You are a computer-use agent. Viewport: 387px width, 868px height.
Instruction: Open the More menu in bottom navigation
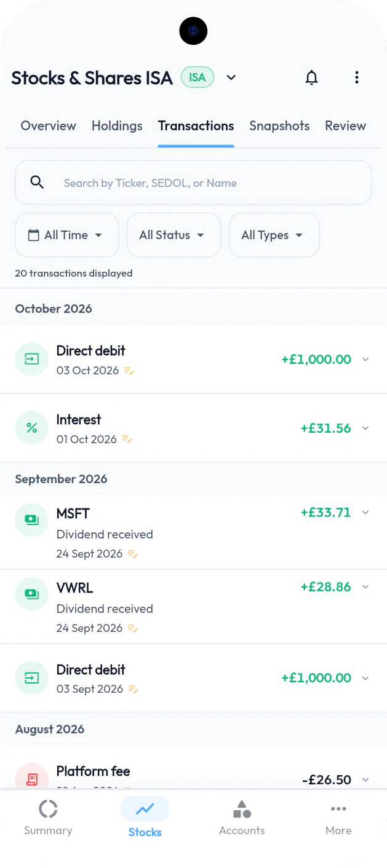[338, 818]
